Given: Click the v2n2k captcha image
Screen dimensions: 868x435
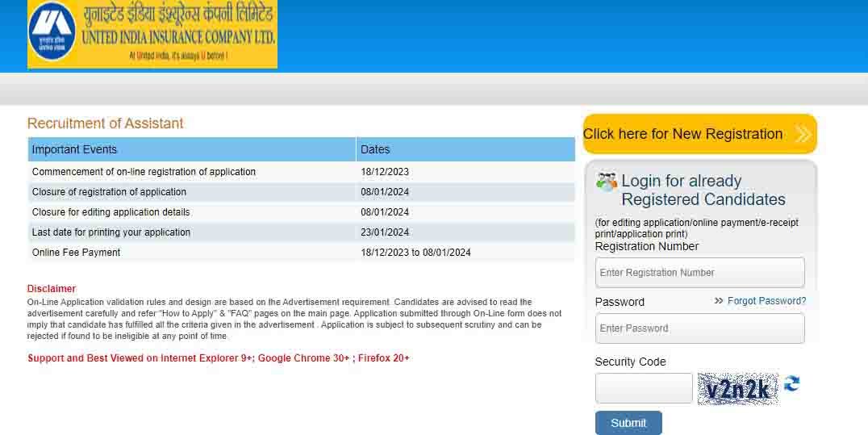Looking at the screenshot, I should click(738, 389).
